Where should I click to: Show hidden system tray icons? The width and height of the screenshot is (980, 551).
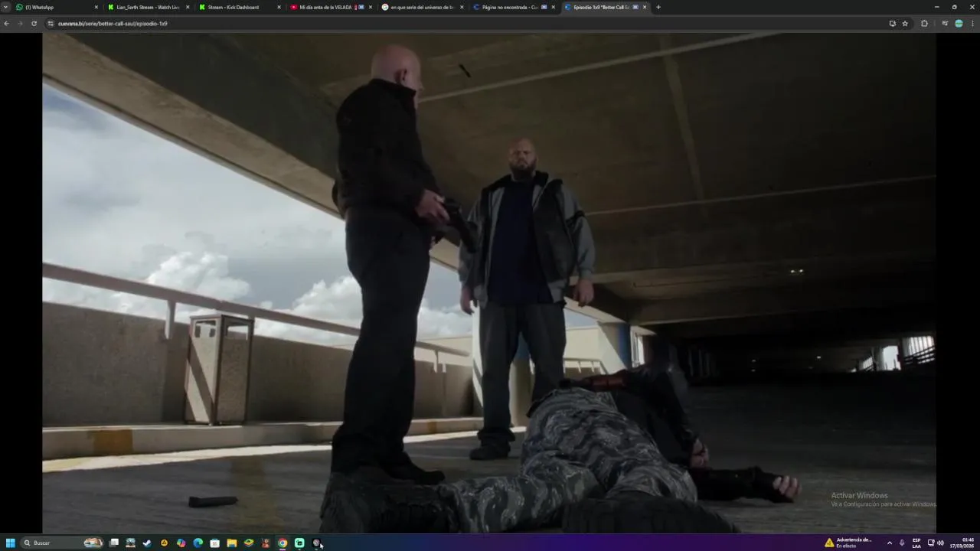[x=889, y=543]
